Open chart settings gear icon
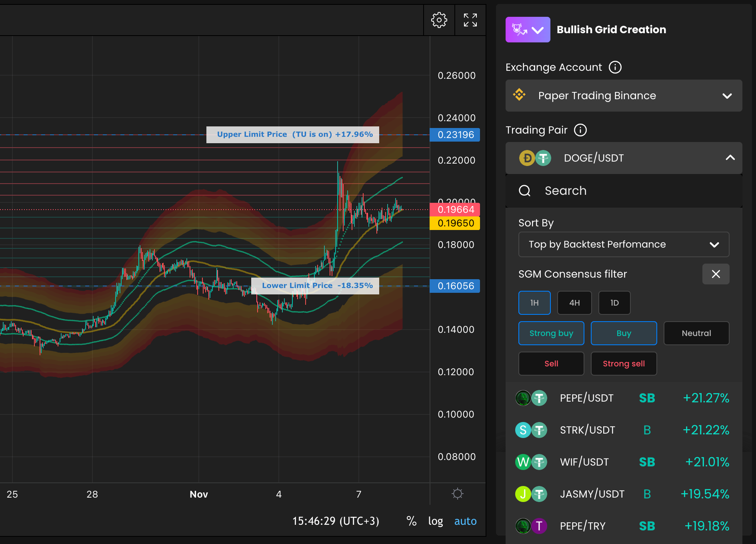This screenshot has height=544, width=756. (x=439, y=20)
